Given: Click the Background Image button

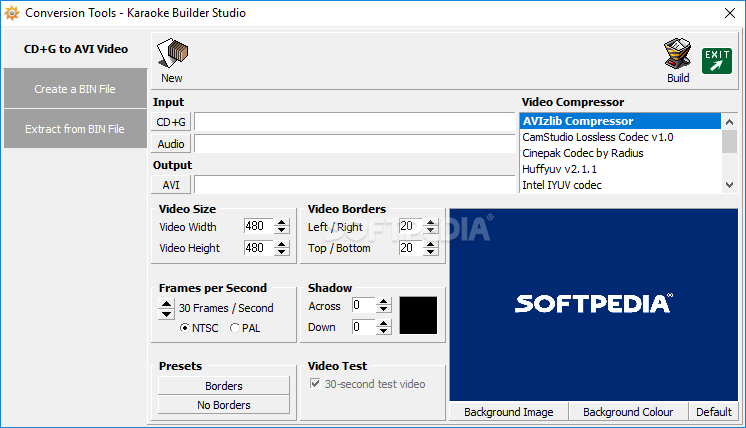Looking at the screenshot, I should (x=509, y=412).
